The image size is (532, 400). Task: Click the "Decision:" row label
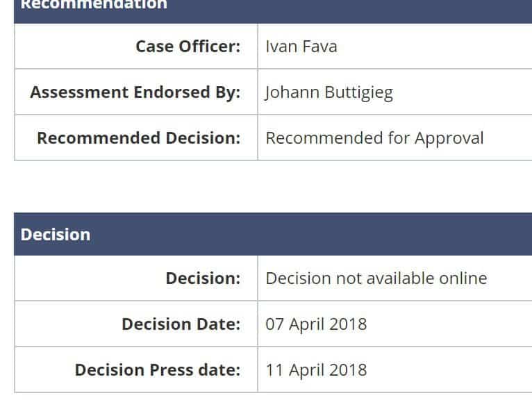point(203,278)
